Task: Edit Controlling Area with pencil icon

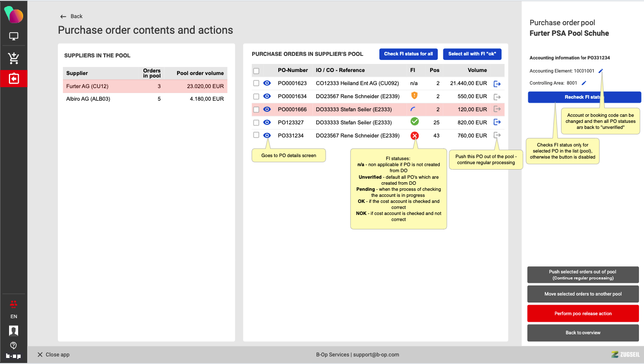Action: (x=584, y=83)
